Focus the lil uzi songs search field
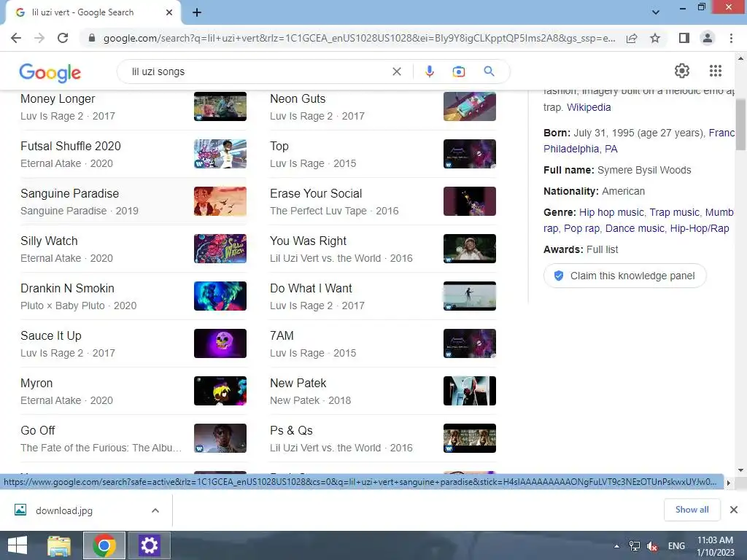This screenshot has height=560, width=747. pos(258,71)
